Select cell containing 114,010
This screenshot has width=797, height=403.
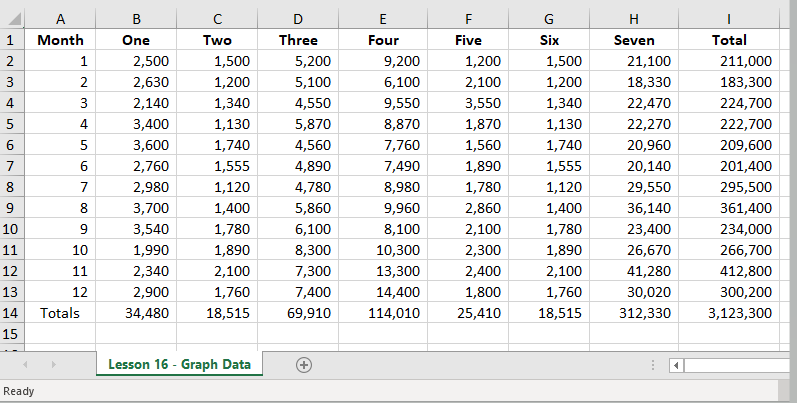pyautogui.click(x=383, y=313)
